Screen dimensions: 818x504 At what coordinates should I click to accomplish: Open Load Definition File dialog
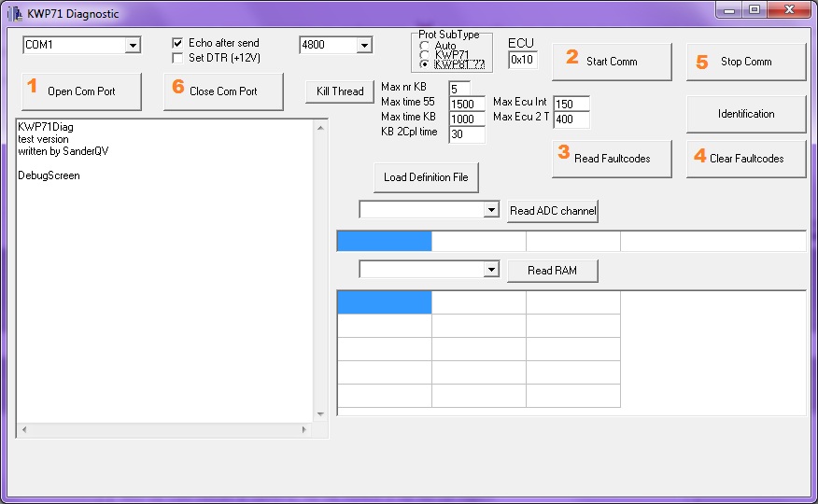[x=425, y=177]
